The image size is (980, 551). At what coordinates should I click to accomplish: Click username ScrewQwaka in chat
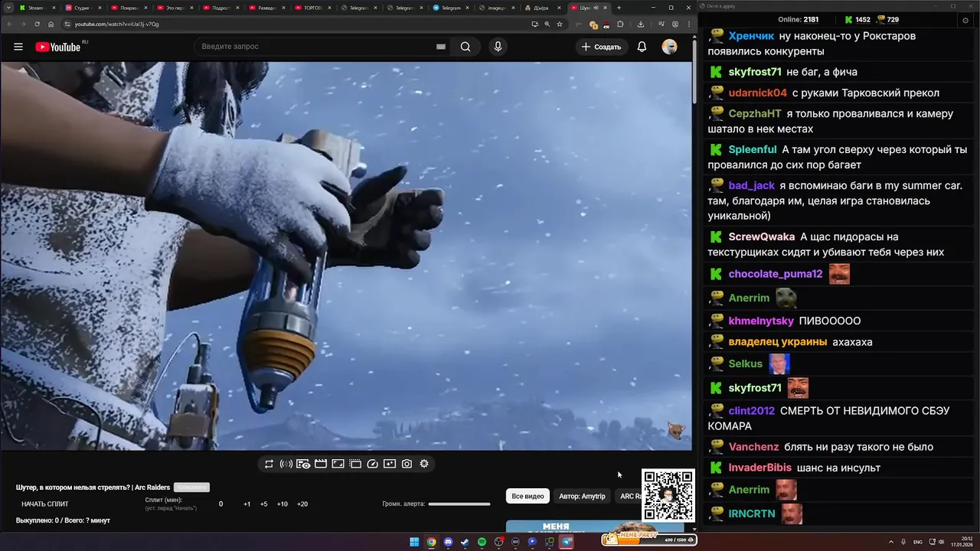[762, 236]
